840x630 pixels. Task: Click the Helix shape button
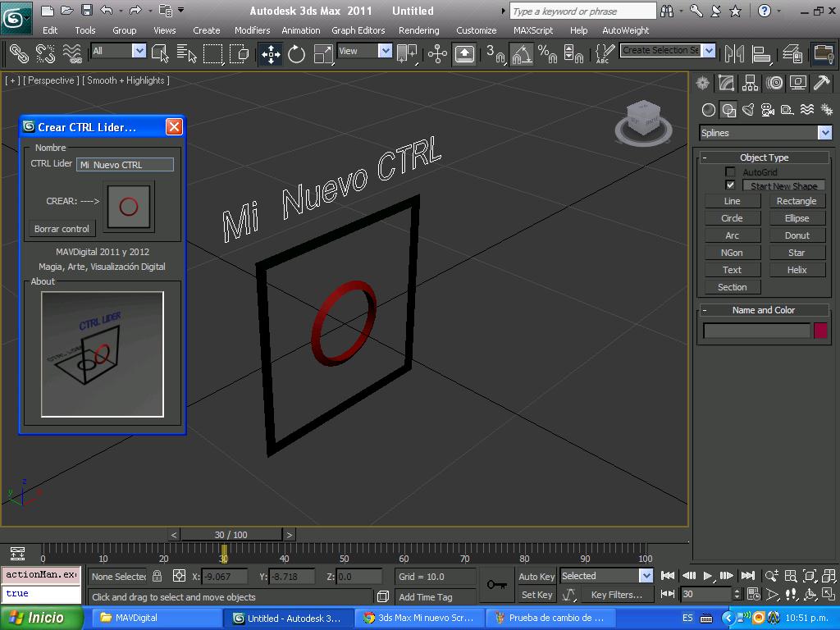pyautogui.click(x=797, y=269)
